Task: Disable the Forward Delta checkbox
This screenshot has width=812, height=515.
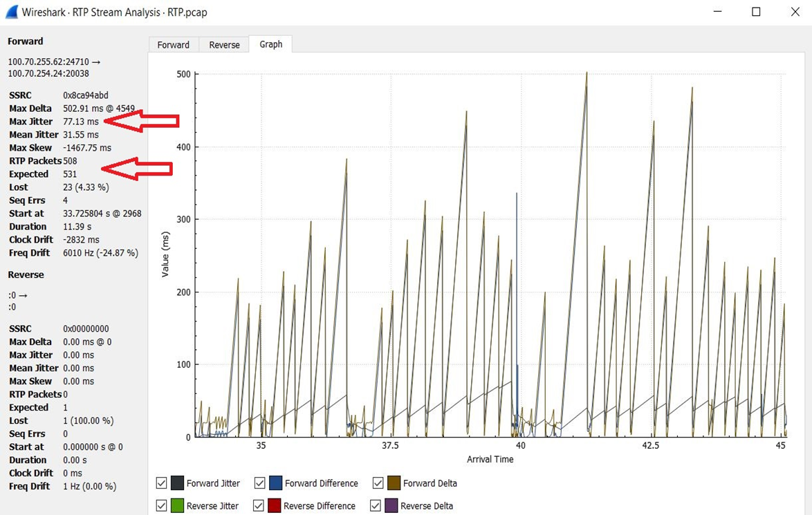Action: tap(378, 483)
